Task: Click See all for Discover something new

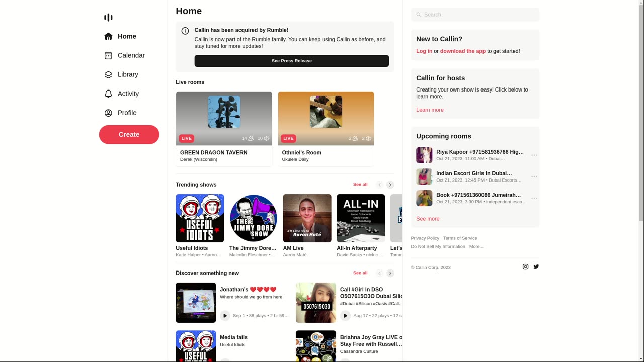Action: click(360, 273)
